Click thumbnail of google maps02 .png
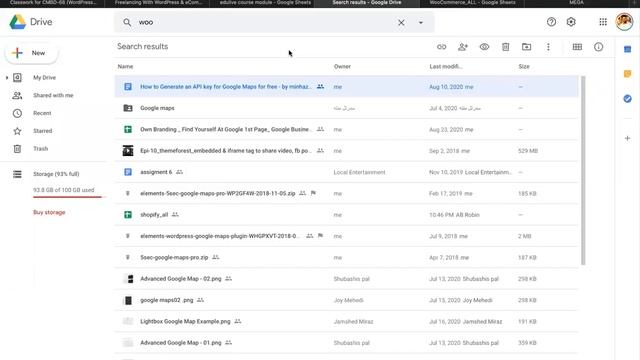Screen dimensions: 640x360 point(128,300)
